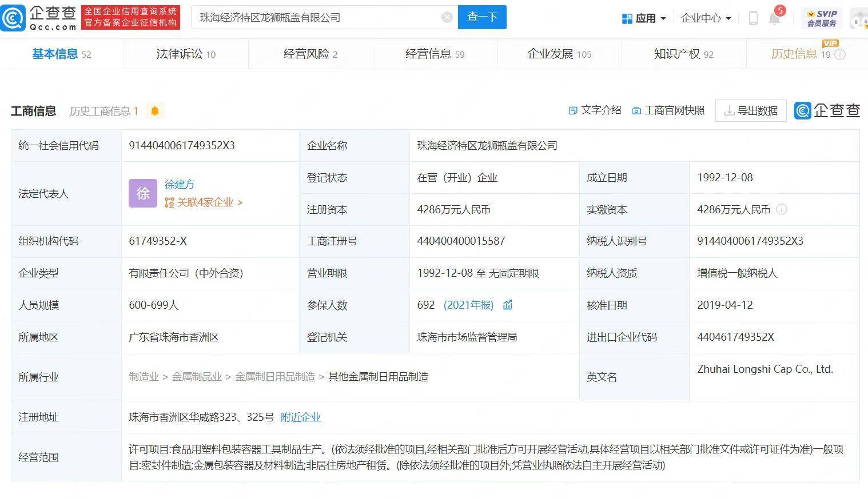The width and height of the screenshot is (868, 498).
Task: Click the 核准日期 value 2019-04-12
Action: (x=725, y=305)
